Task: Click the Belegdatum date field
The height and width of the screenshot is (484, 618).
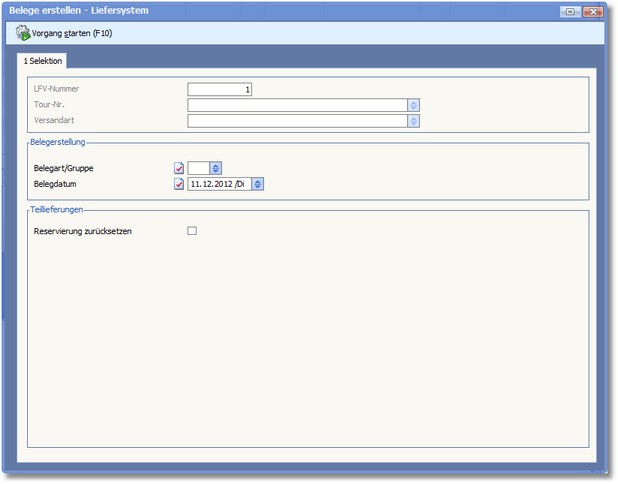Action: coord(219,184)
